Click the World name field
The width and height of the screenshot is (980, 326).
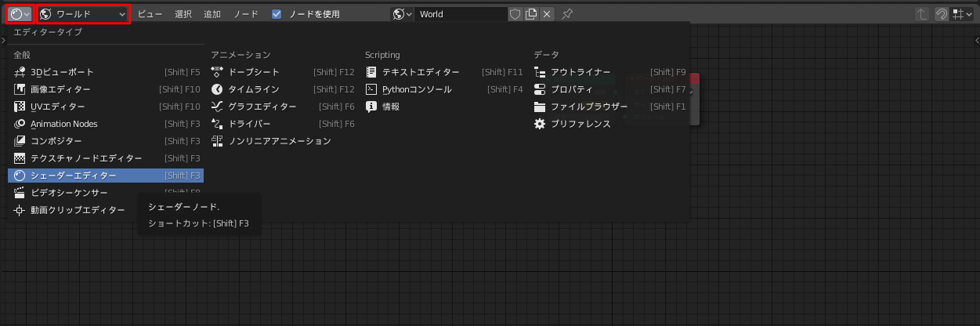point(461,14)
